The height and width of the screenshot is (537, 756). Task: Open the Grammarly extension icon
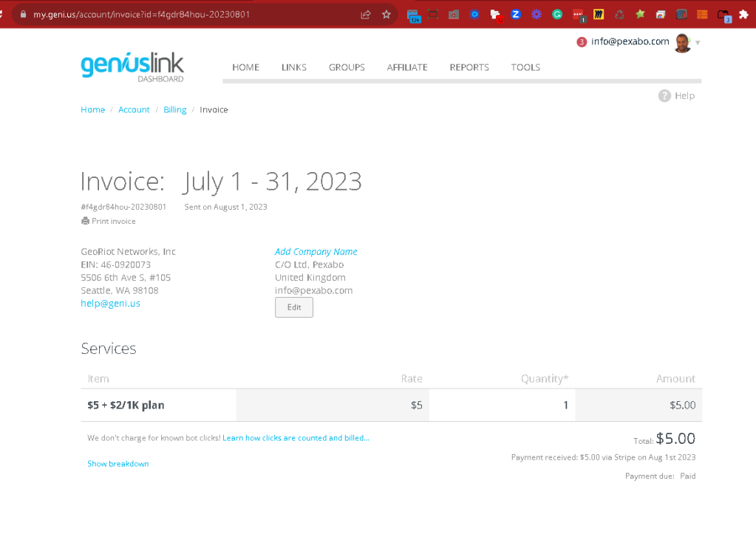pyautogui.click(x=557, y=15)
